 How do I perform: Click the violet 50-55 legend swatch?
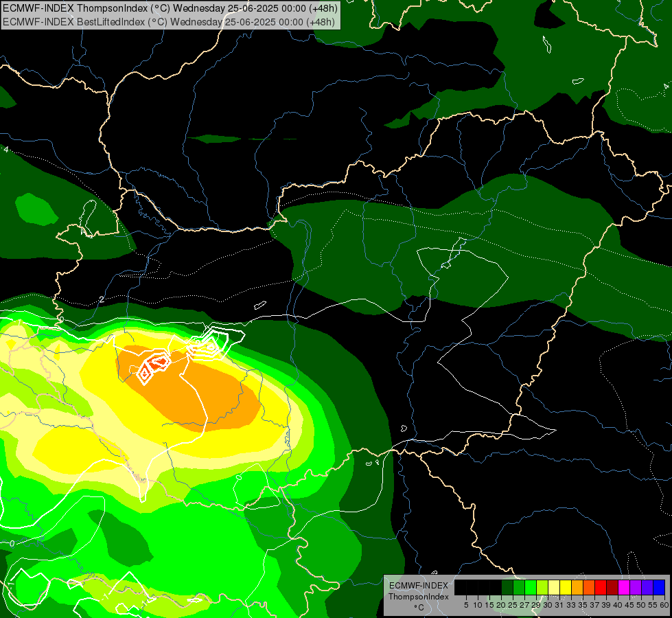pyautogui.click(x=647, y=587)
